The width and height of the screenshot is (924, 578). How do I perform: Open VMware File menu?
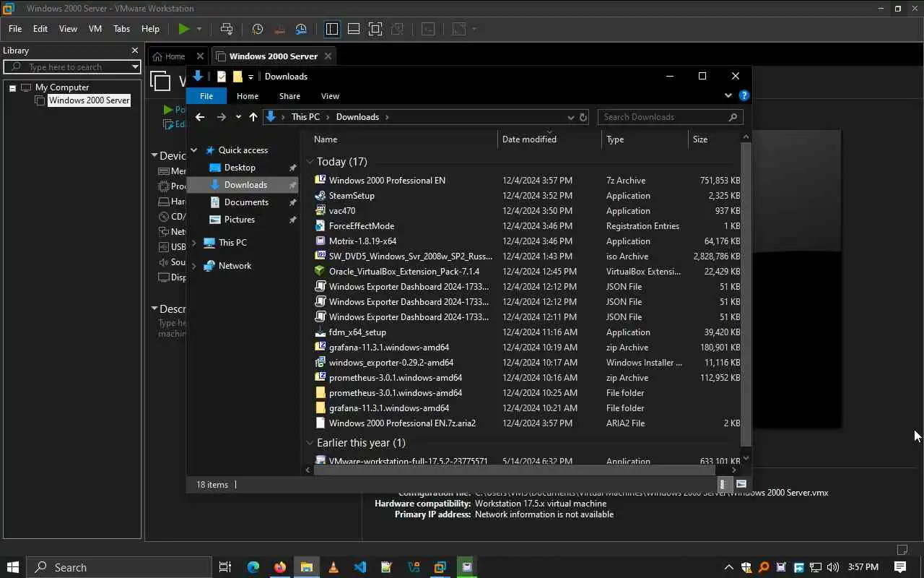click(15, 29)
